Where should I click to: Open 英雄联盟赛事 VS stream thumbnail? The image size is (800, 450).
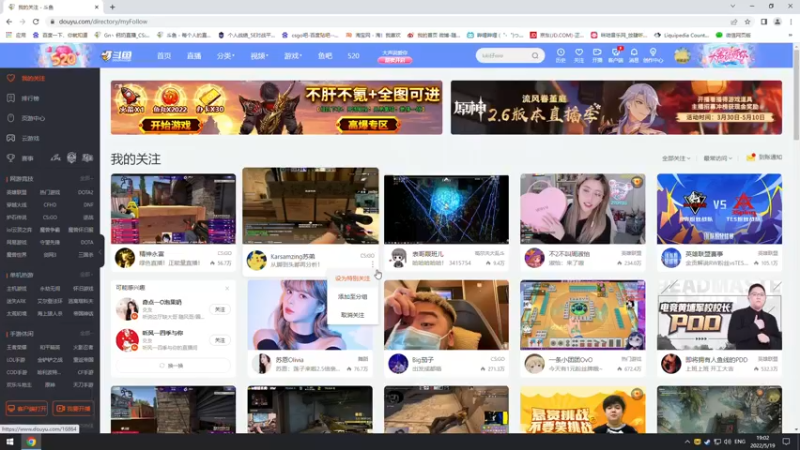[719, 209]
